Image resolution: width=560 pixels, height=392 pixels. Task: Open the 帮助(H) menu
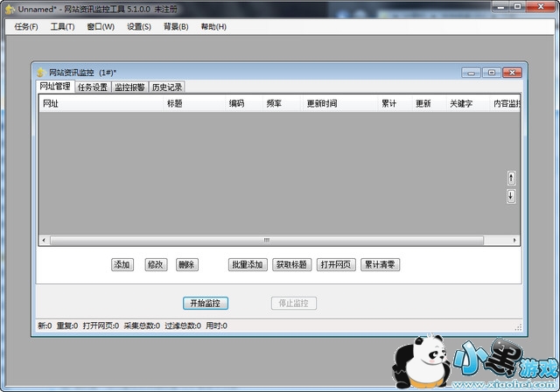pos(213,27)
